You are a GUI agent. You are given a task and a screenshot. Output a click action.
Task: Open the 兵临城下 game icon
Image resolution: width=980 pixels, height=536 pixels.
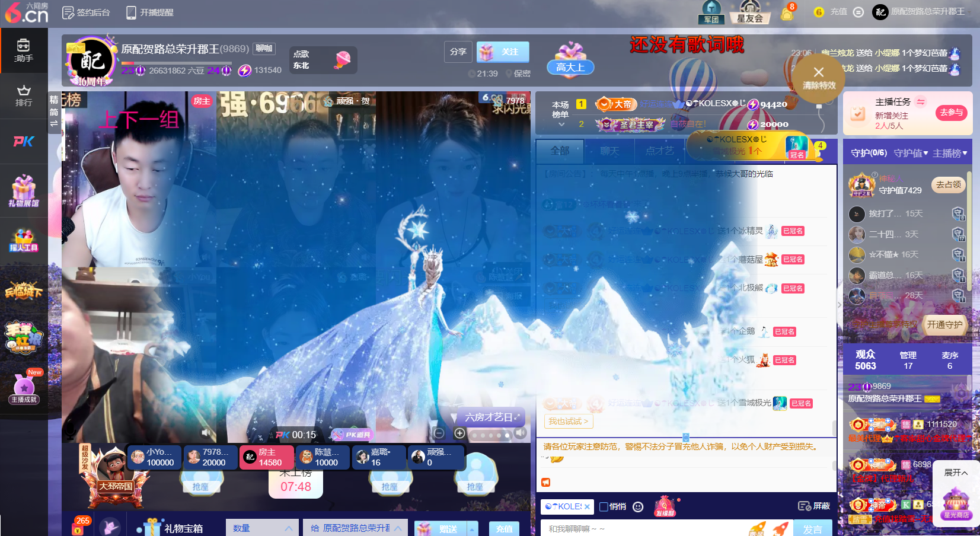click(24, 290)
